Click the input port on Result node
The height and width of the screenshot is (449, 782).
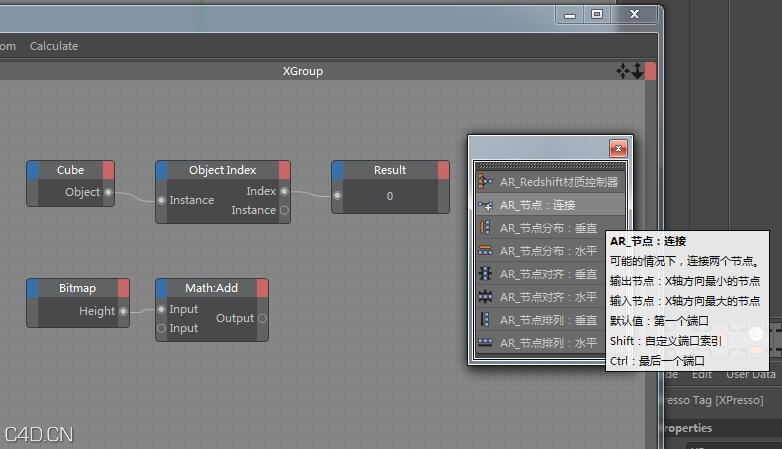click(338, 196)
